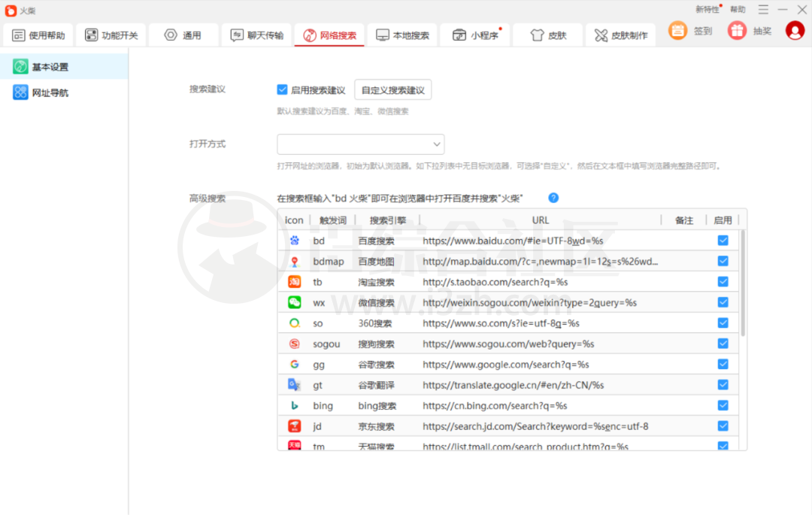Disable the gt 谷歌翻译 checkbox
The image size is (812, 515).
pyautogui.click(x=723, y=385)
